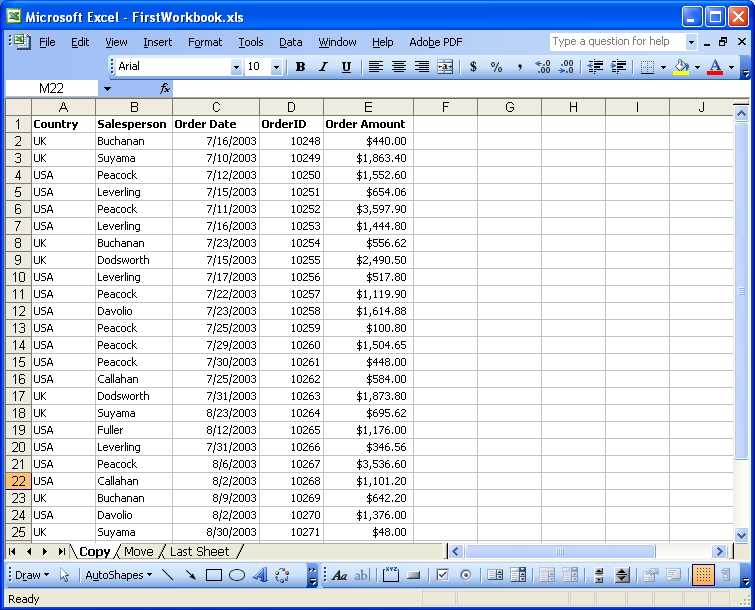Switch to the Last Sheet tab

(199, 551)
